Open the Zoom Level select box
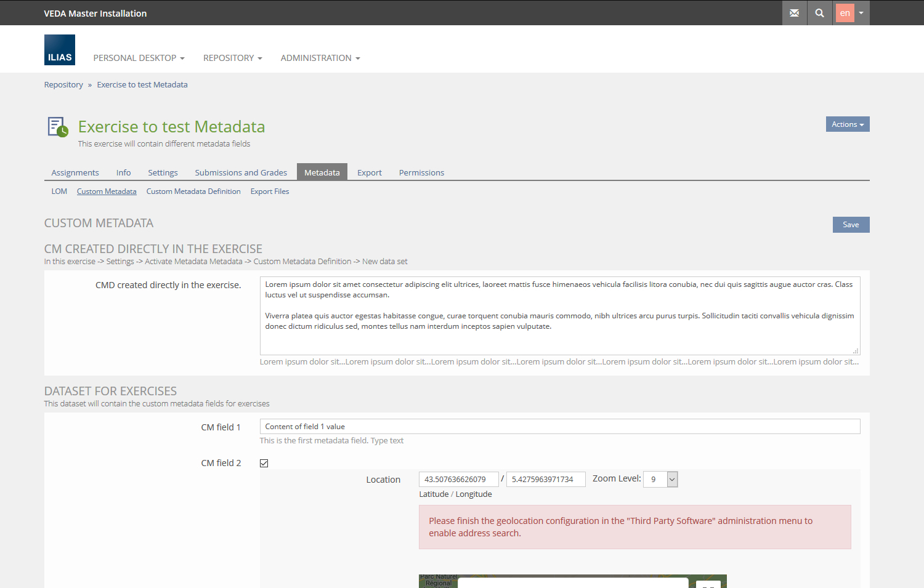The width and height of the screenshot is (924, 588). coord(660,479)
